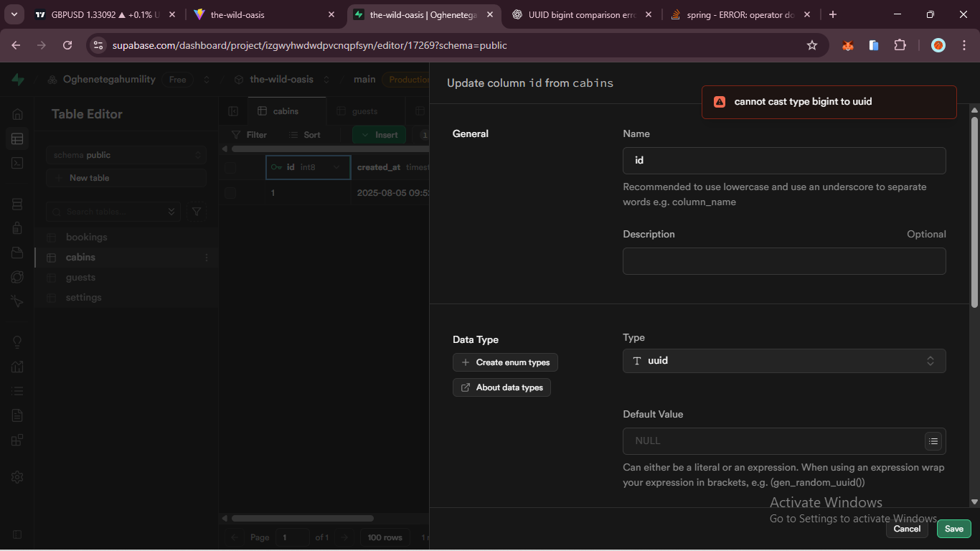
Task: Focus the Default Value NULL field
Action: pos(784,441)
